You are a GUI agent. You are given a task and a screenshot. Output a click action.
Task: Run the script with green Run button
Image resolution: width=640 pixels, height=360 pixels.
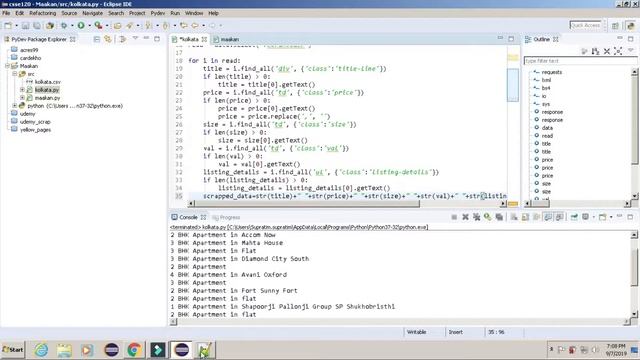[81, 25]
